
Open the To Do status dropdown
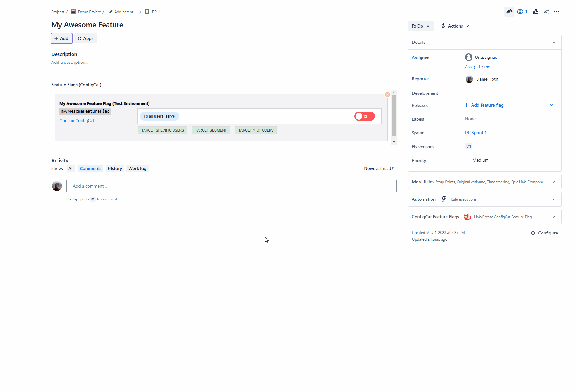point(421,26)
